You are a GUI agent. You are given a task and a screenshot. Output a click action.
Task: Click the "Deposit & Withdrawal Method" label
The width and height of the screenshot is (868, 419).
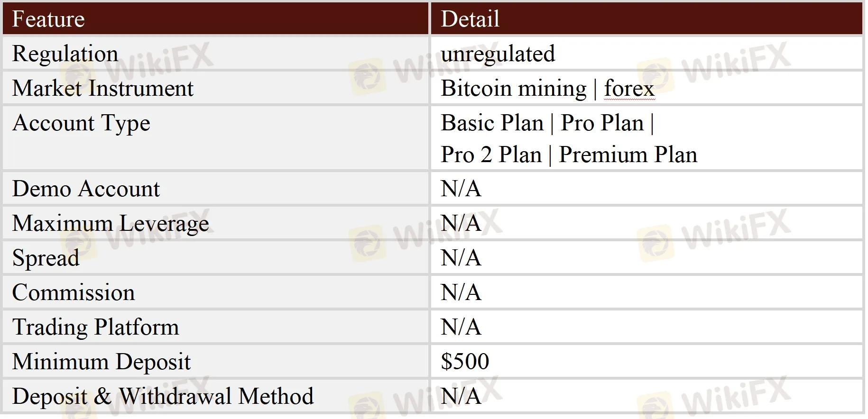[163, 396]
